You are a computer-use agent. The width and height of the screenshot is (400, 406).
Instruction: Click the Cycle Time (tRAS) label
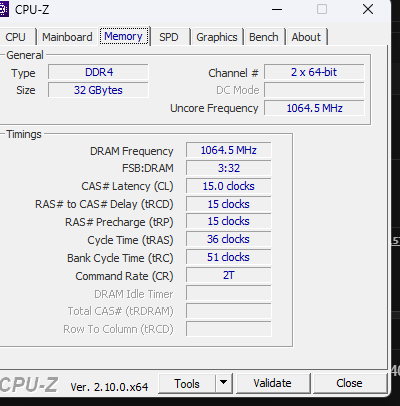pos(130,240)
